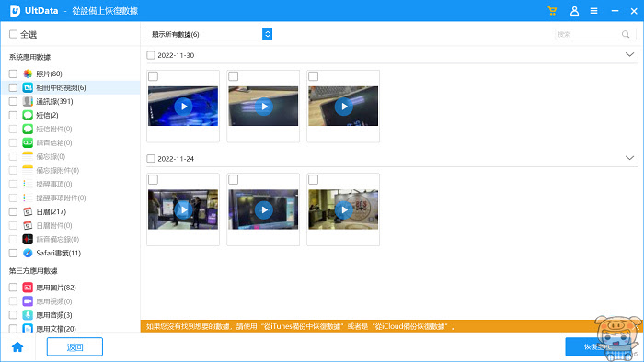Open 應用文檔(20) category label
The height and width of the screenshot is (362, 644).
56,328
